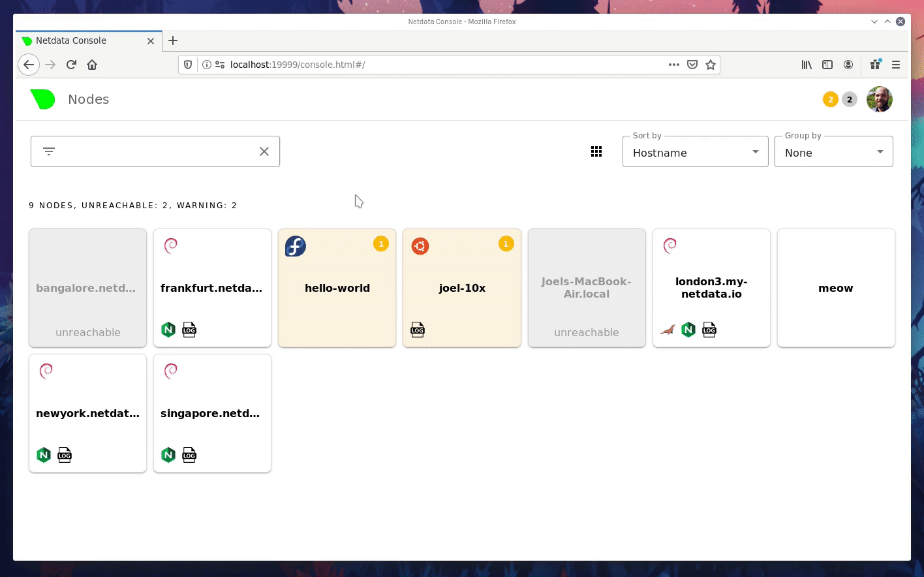The width and height of the screenshot is (924, 577).
Task: Open the Group by None dropdown
Action: [833, 152]
